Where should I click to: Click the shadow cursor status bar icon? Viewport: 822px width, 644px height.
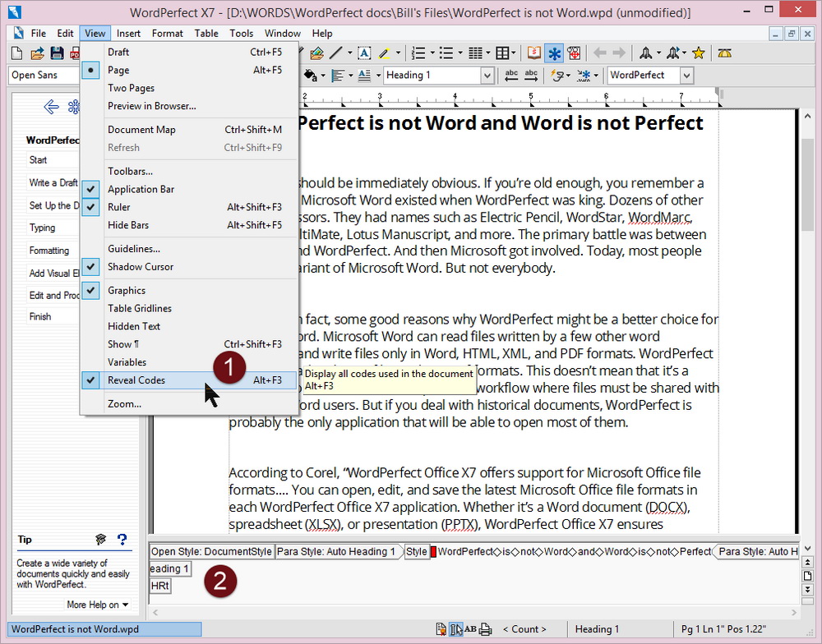point(455,629)
